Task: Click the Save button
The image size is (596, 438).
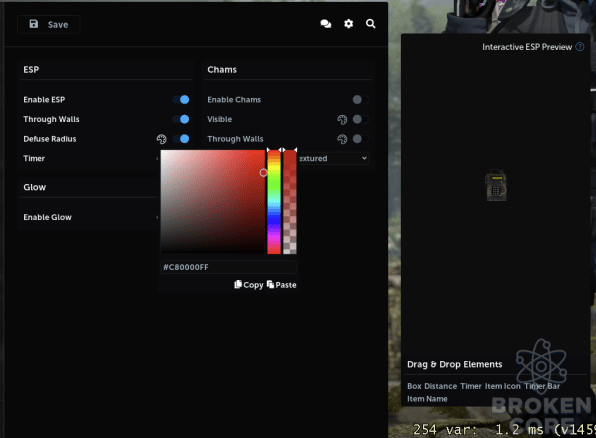Action: tap(49, 24)
